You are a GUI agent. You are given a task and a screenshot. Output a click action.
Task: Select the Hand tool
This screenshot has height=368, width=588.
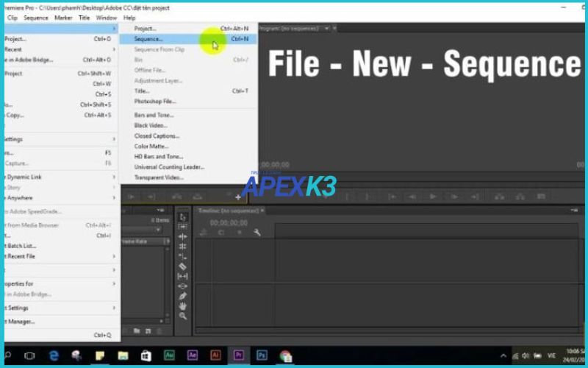point(183,306)
